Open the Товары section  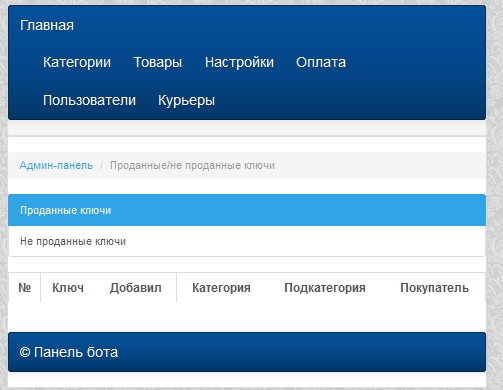pos(158,62)
